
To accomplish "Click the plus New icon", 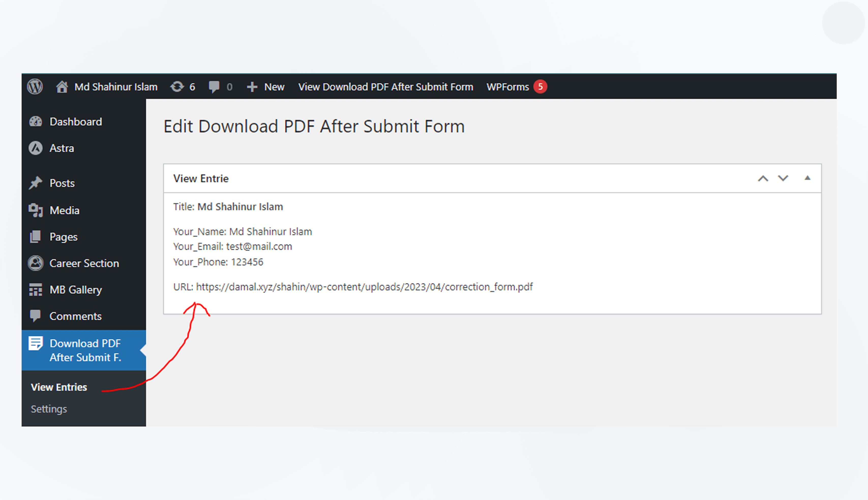I will pyautogui.click(x=252, y=87).
